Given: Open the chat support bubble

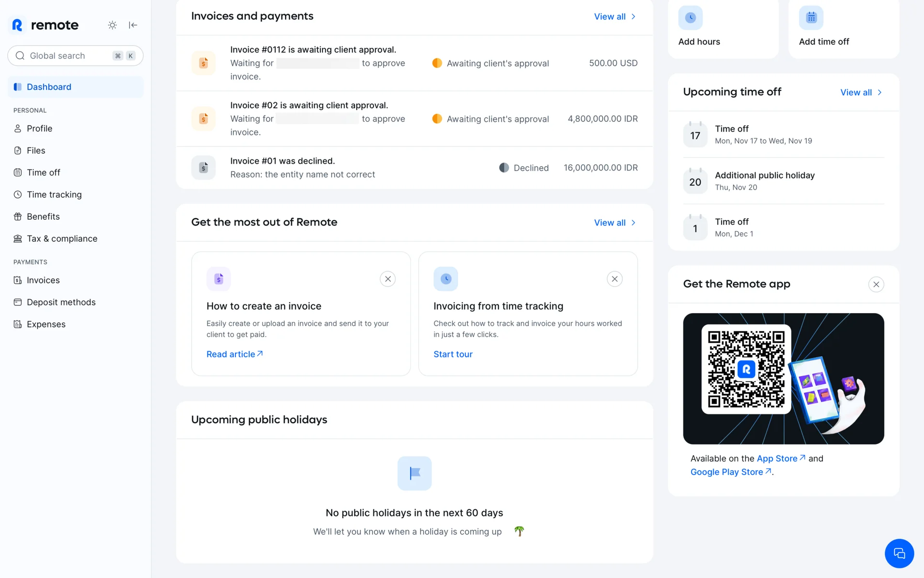Looking at the screenshot, I should click(x=898, y=553).
